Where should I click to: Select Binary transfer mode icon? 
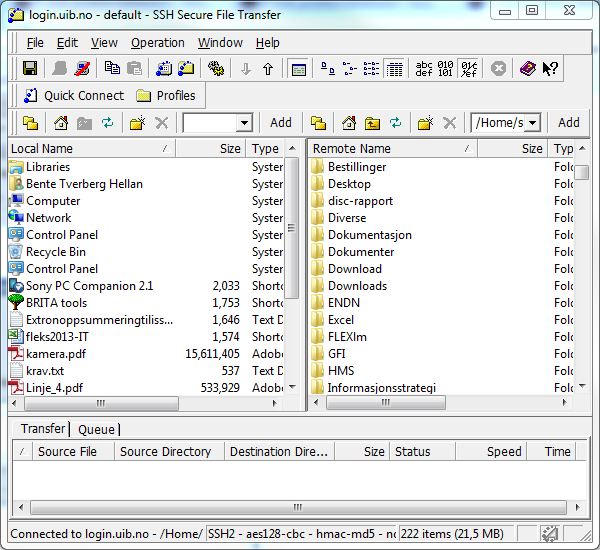(x=448, y=69)
